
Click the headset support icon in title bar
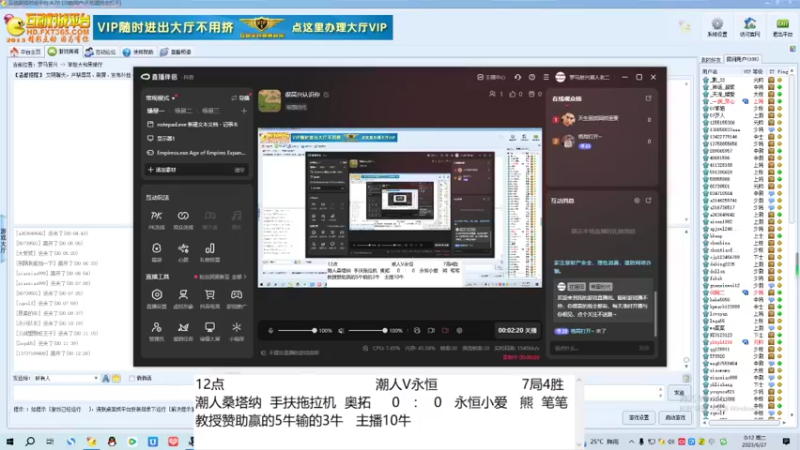click(517, 77)
